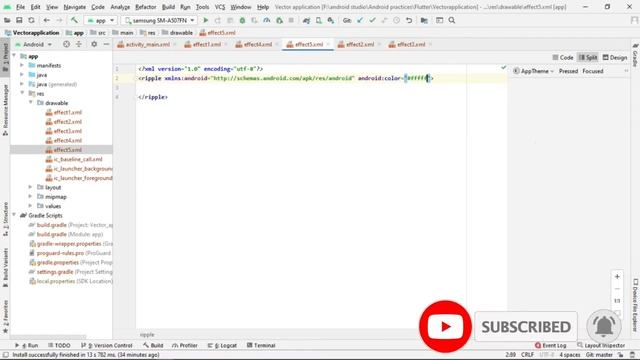Open Version Control tool window

pos(107,345)
